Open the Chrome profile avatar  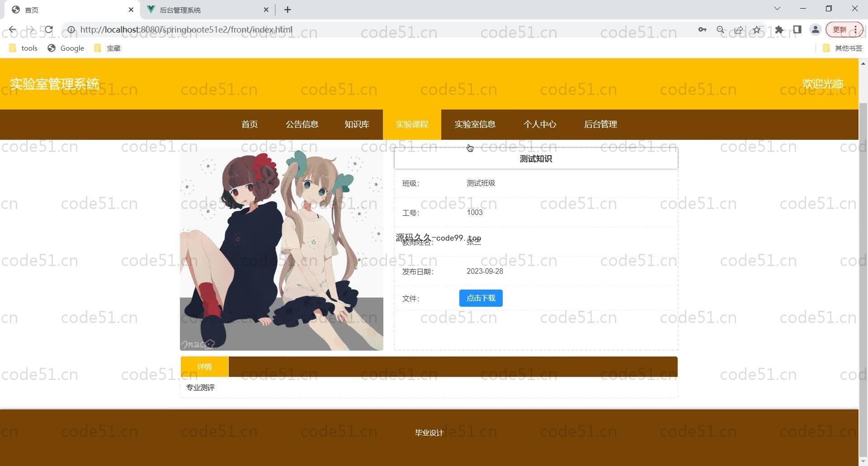pos(815,30)
